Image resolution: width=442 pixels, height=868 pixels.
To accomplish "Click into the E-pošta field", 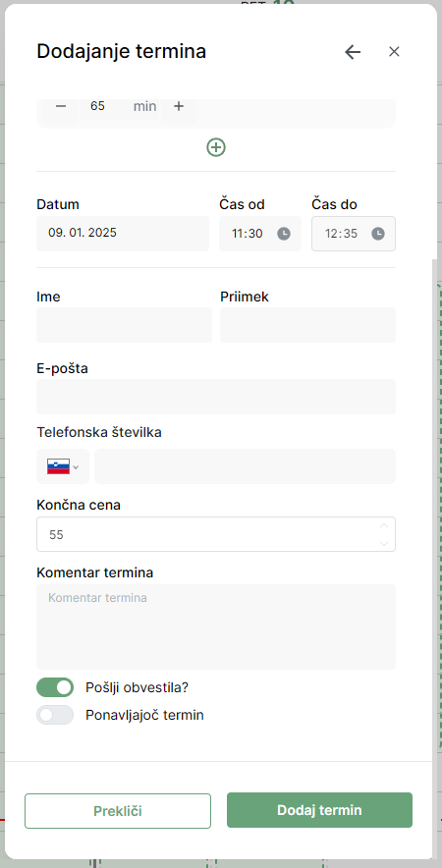I will [216, 397].
